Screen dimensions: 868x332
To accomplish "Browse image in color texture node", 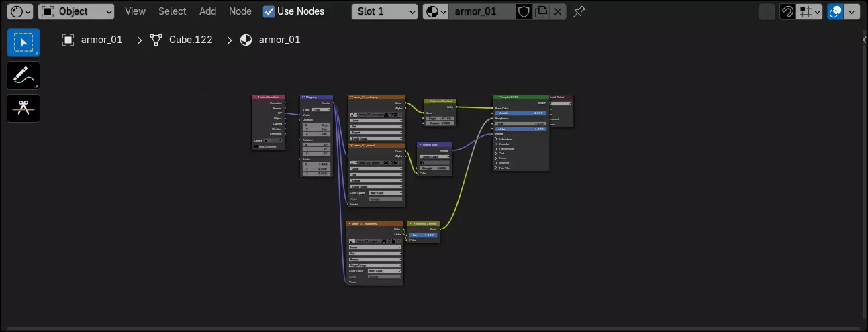I will point(354,114).
